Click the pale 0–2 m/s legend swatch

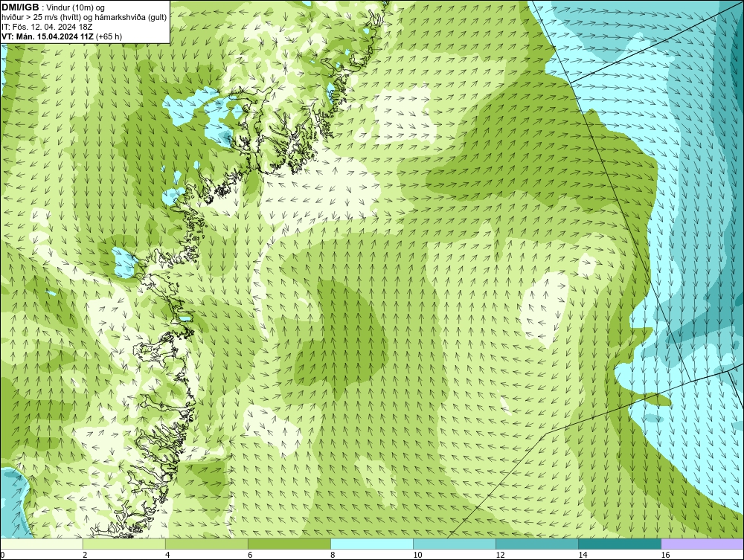click(42, 544)
